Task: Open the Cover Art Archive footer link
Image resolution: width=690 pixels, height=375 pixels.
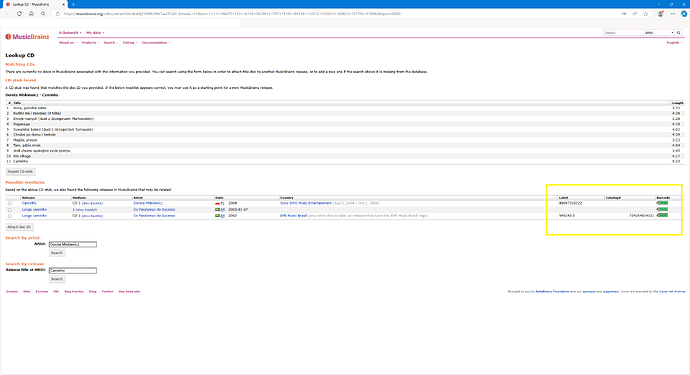Action: (x=672, y=291)
